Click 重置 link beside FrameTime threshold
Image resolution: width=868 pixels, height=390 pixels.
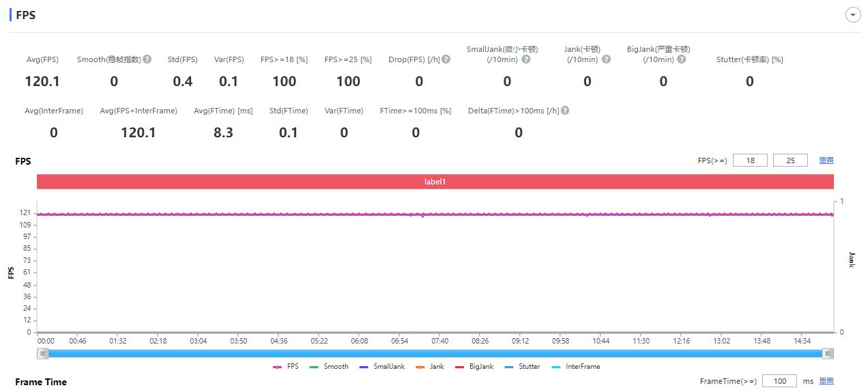tap(826, 381)
